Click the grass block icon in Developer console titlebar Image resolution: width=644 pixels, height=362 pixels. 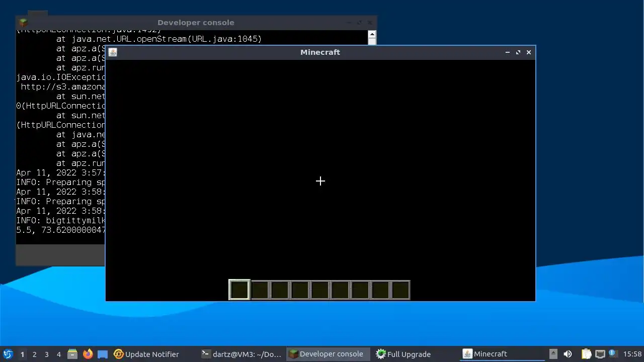point(23,23)
